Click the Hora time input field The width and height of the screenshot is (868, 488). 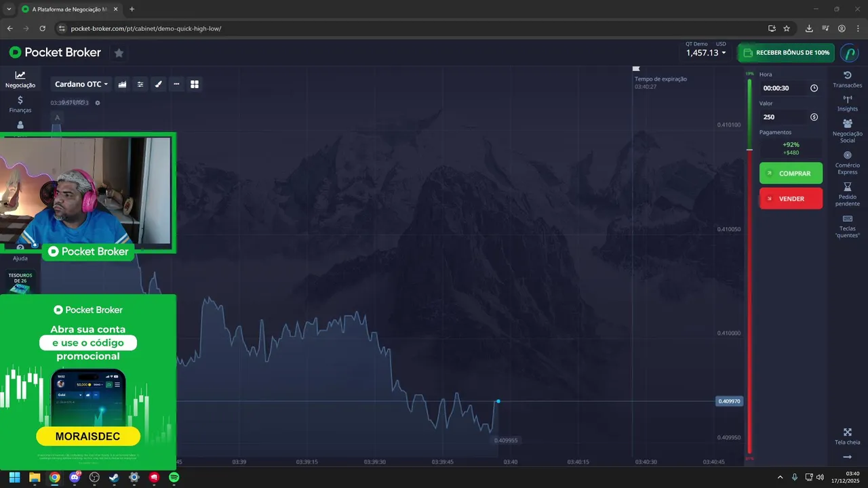pyautogui.click(x=791, y=88)
